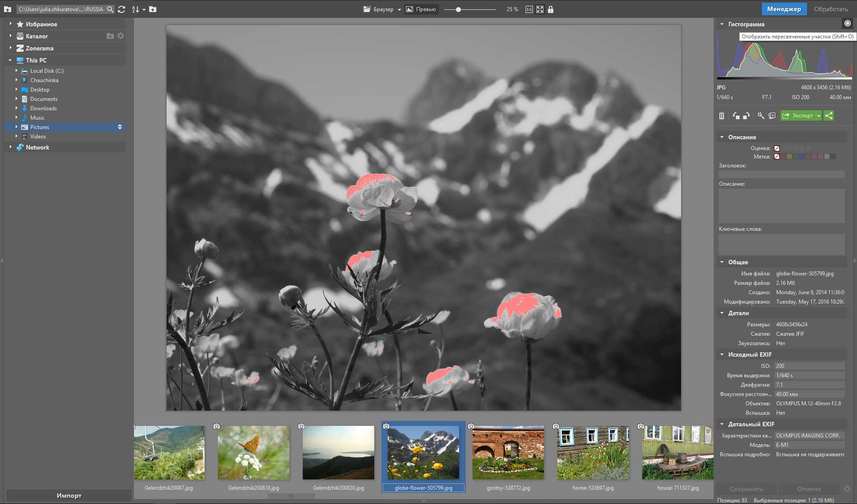Screen dimensions: 857x504
Task: Click the Импорт button
Action: [x=69, y=496]
